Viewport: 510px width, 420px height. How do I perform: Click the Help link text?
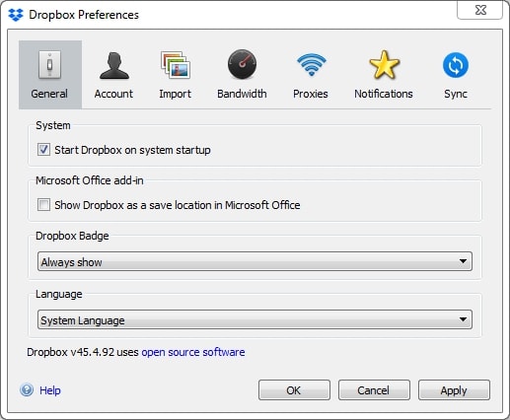tap(50, 390)
